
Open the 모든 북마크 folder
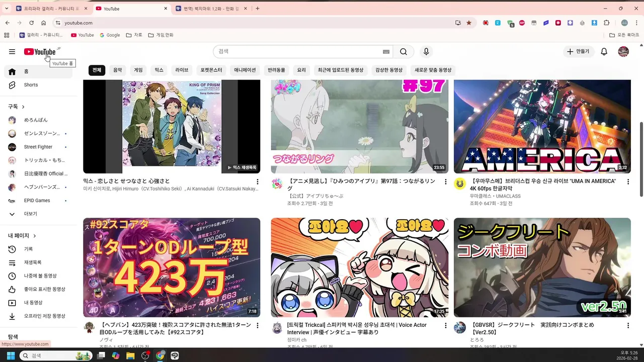pyautogui.click(x=624, y=35)
